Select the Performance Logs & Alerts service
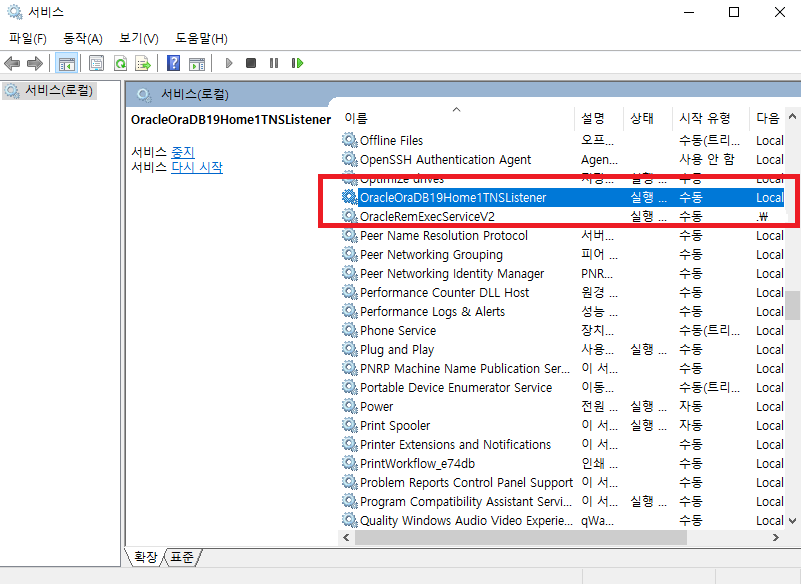The height and width of the screenshot is (584, 801). click(x=432, y=312)
